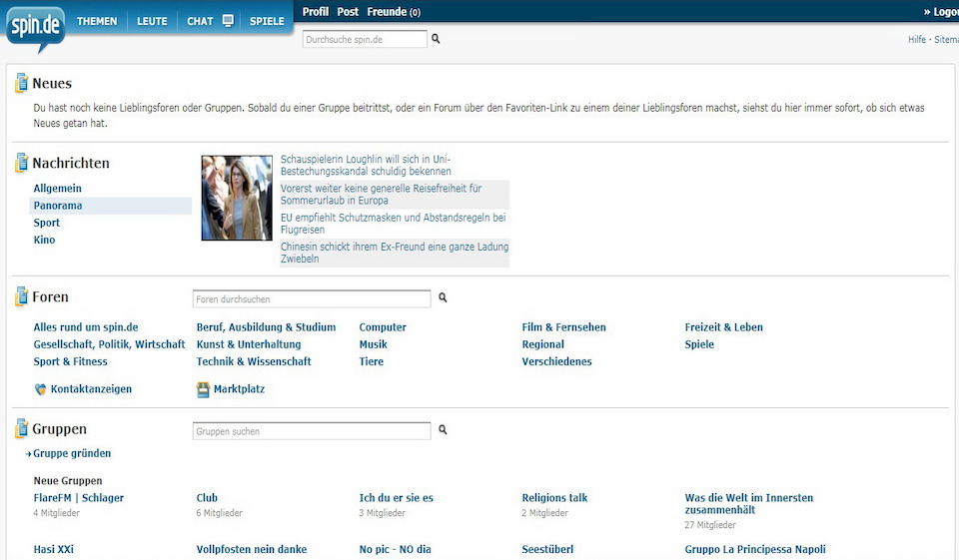Select the Allgemein news category

coord(58,189)
